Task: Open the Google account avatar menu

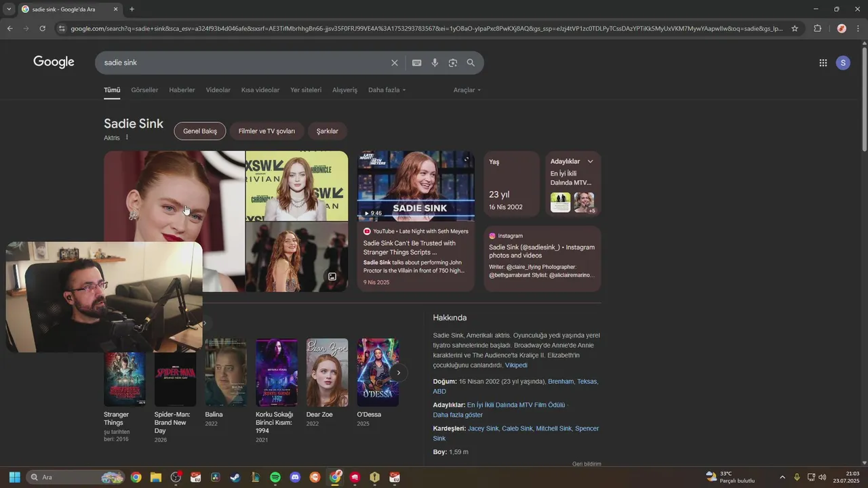Action: [843, 62]
